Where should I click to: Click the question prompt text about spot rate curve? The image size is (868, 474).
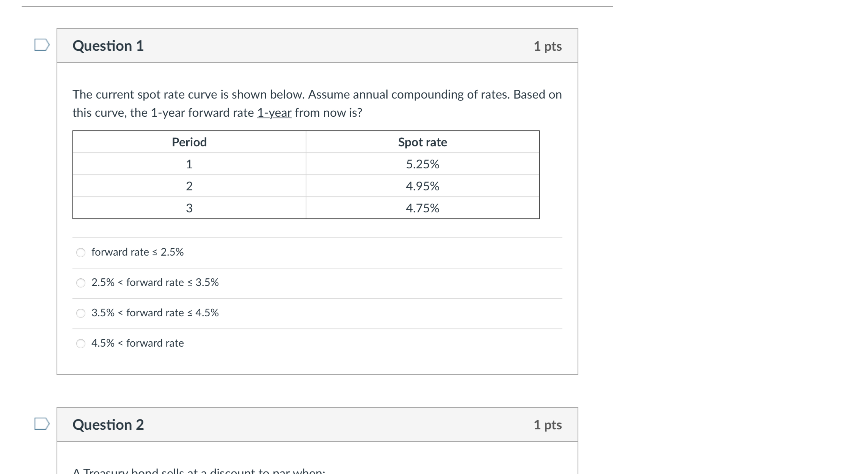317,103
